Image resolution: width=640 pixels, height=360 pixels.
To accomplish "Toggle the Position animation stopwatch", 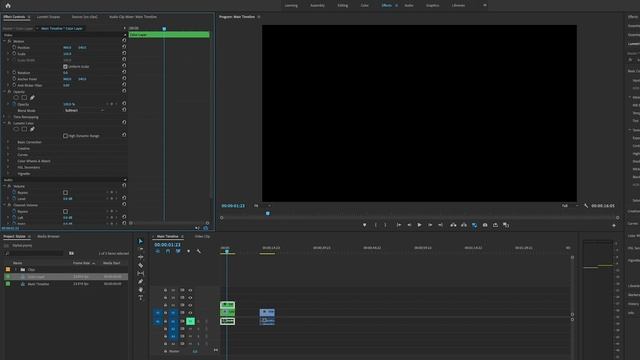I will 14,47.
